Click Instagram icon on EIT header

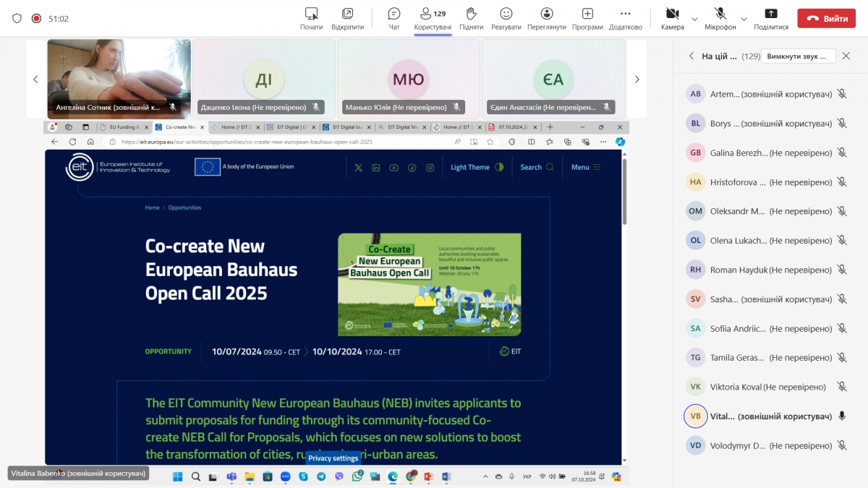point(430,168)
